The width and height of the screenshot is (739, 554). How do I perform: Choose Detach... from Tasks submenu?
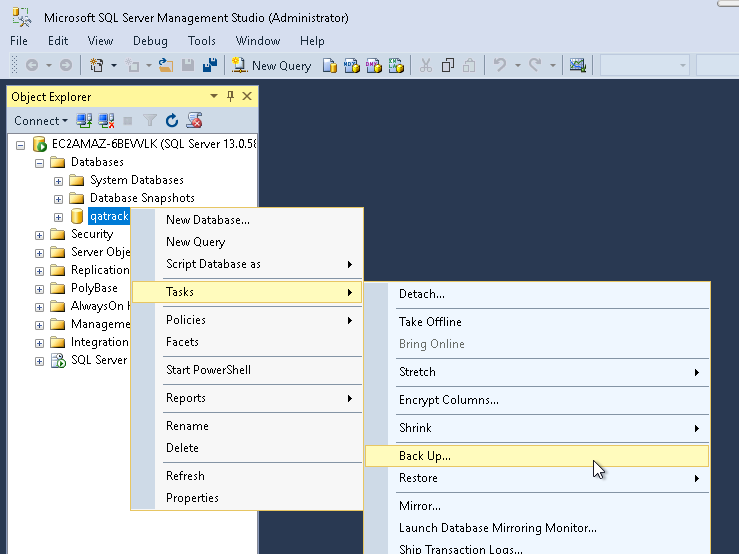click(x=537, y=294)
